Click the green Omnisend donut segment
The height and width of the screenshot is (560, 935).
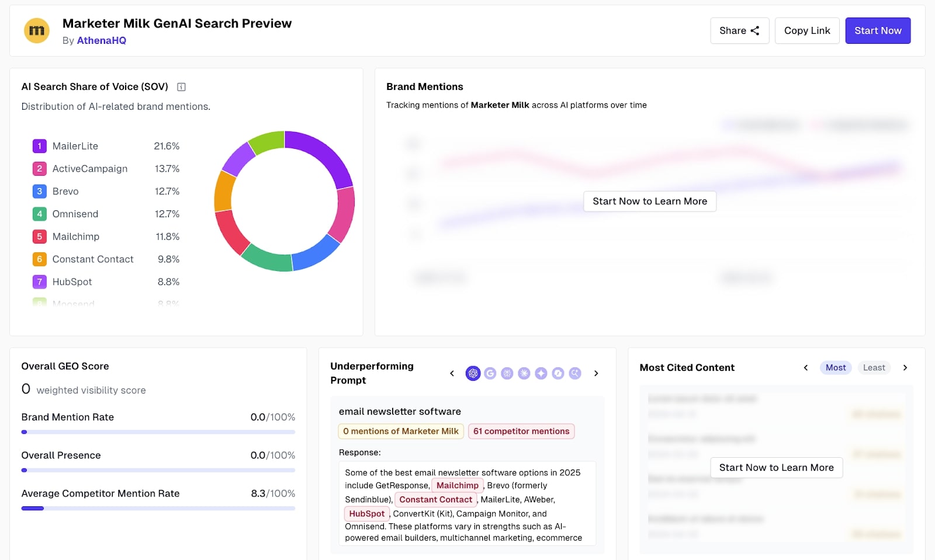[x=266, y=258]
